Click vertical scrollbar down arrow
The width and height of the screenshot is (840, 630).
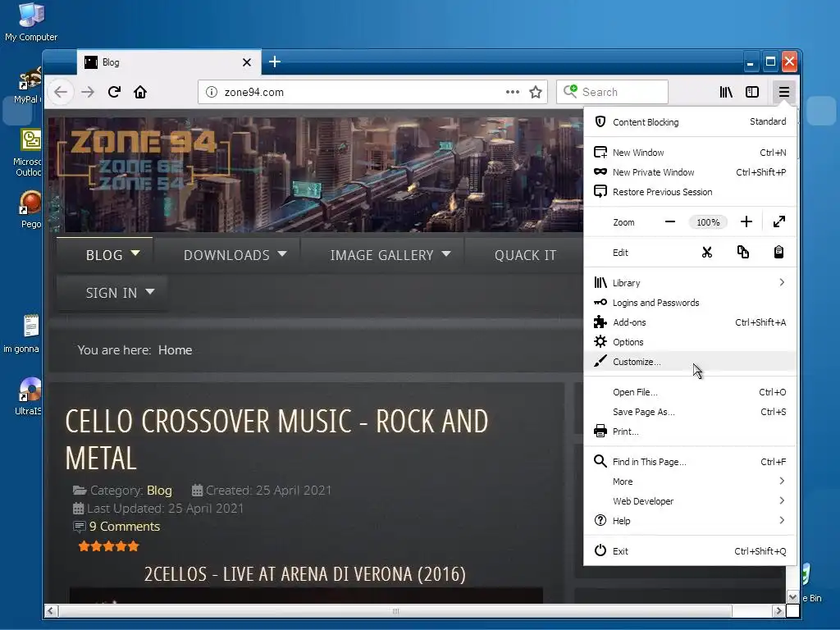coord(792,597)
